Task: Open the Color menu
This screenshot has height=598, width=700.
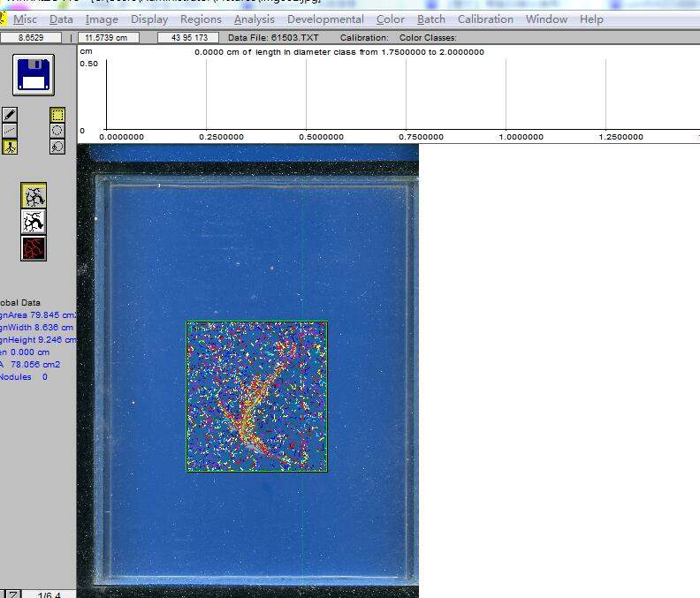Action: (x=390, y=19)
